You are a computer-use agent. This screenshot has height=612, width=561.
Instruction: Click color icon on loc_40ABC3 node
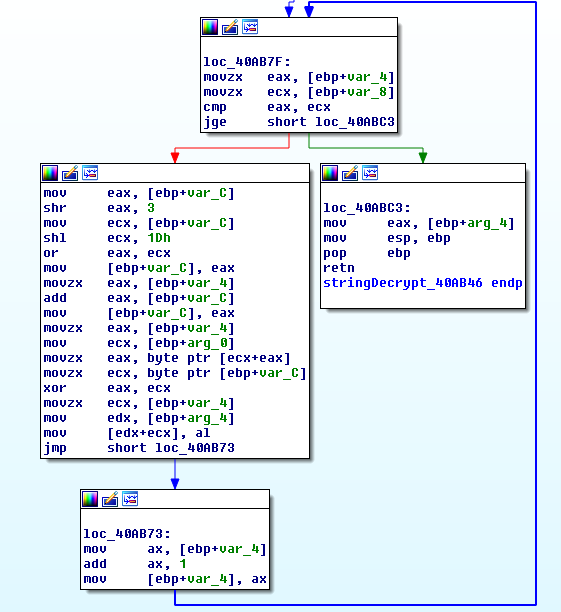click(330, 173)
